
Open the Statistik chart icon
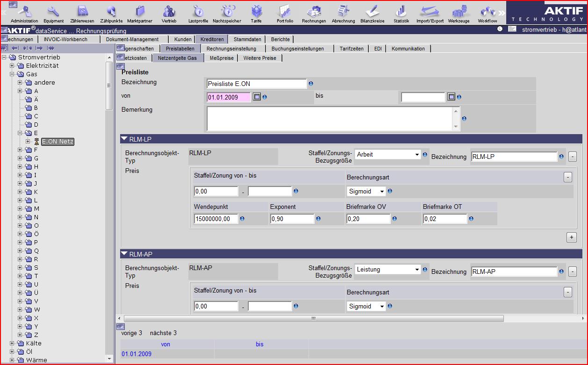point(401,13)
